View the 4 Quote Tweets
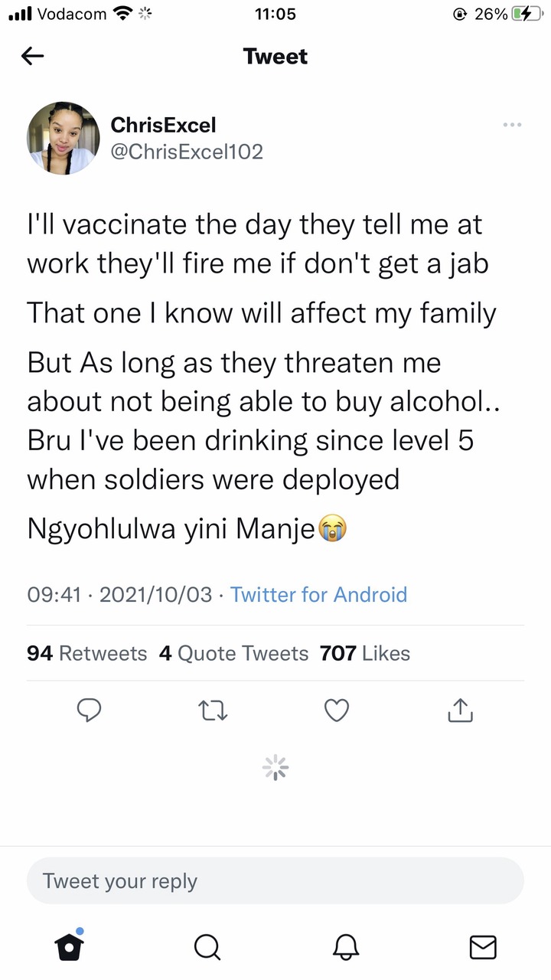The image size is (551, 980). 233,653
